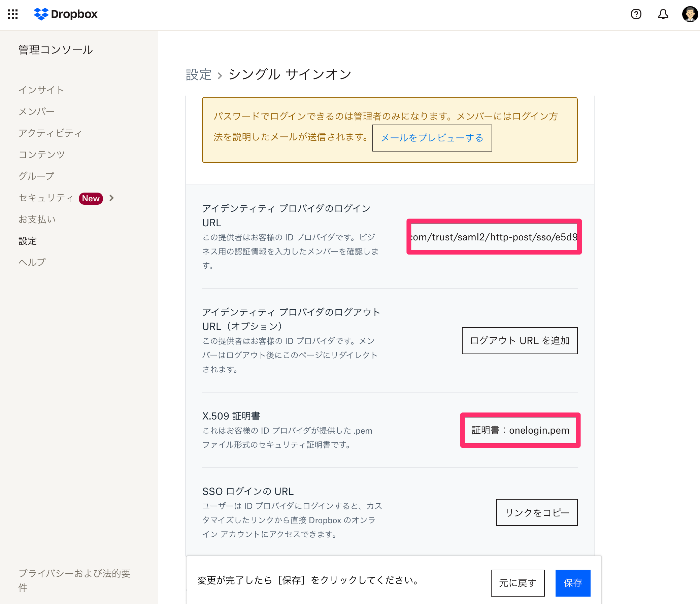The image size is (700, 604).
Task: Focus the identity provider login URL field
Action: click(x=494, y=237)
